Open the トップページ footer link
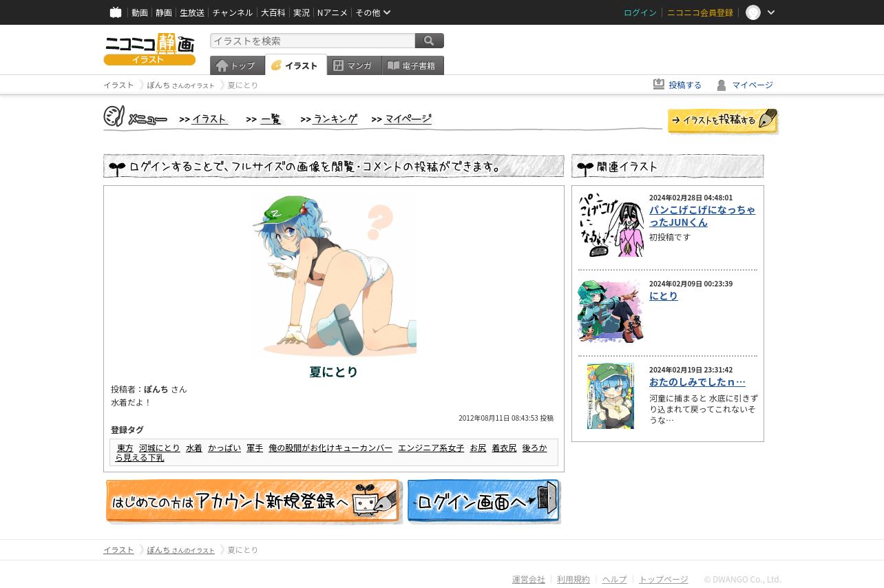 664,580
